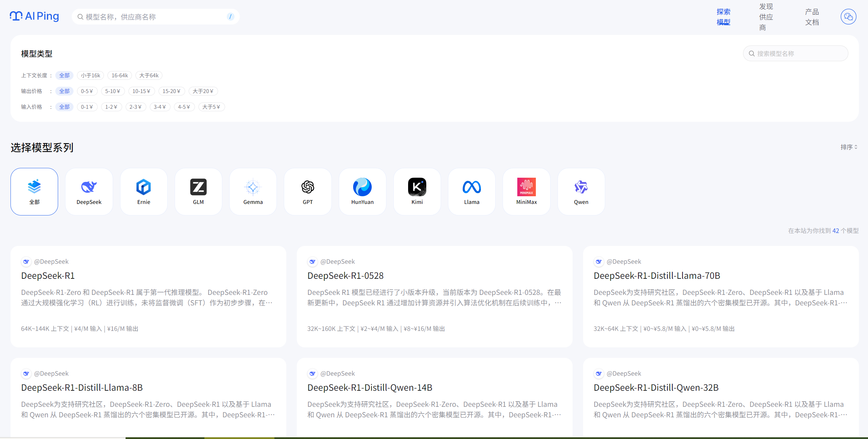
Task: Filter output price to 5-10¥
Action: 113,91
